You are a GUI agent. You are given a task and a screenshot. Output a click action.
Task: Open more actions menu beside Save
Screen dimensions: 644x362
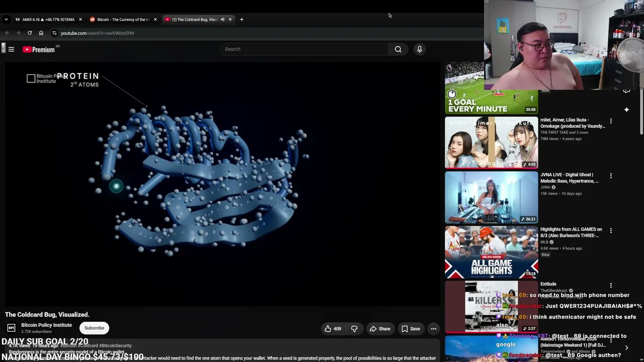click(x=433, y=329)
